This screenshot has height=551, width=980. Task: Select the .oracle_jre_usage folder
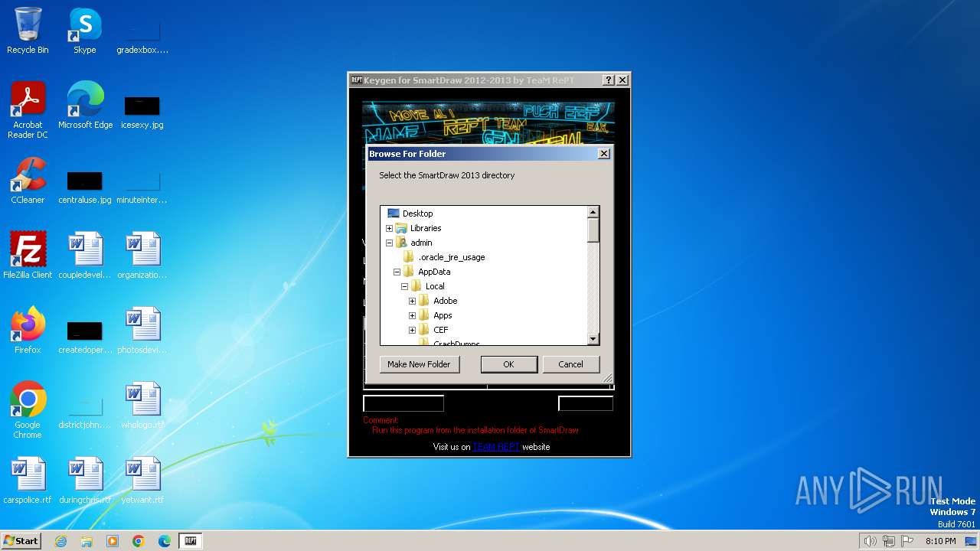(452, 257)
